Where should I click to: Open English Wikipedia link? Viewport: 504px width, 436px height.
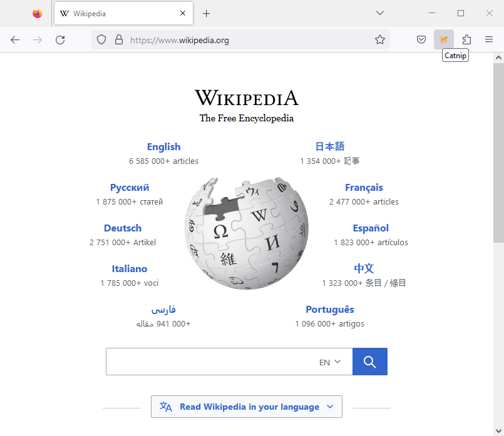pos(163,147)
